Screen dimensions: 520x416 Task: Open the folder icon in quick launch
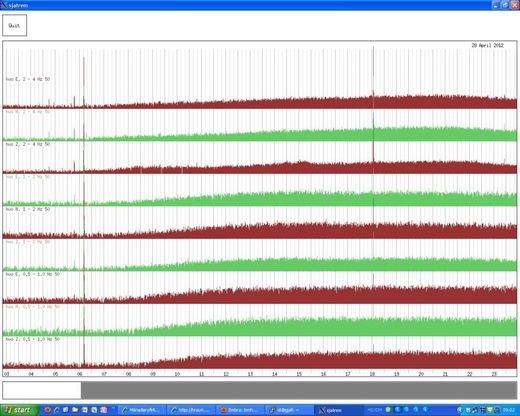tap(75, 410)
